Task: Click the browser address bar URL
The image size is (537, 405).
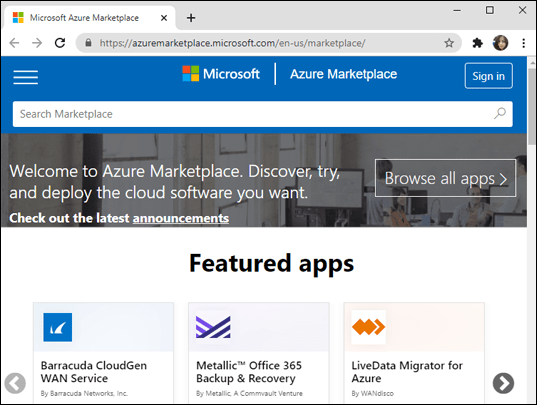Action: 233,43
